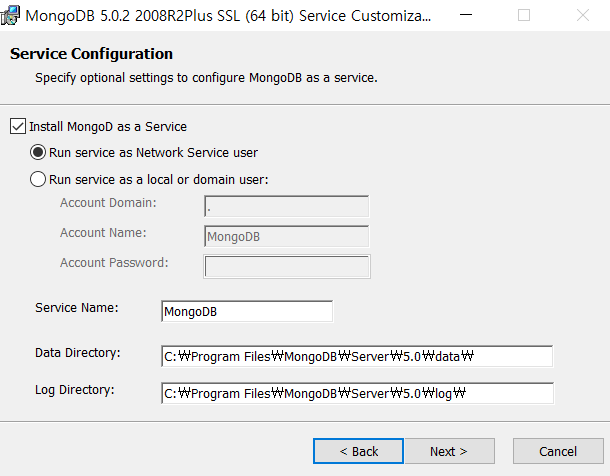Click the Account Password: label
The height and width of the screenshot is (476, 610).
[x=114, y=262]
